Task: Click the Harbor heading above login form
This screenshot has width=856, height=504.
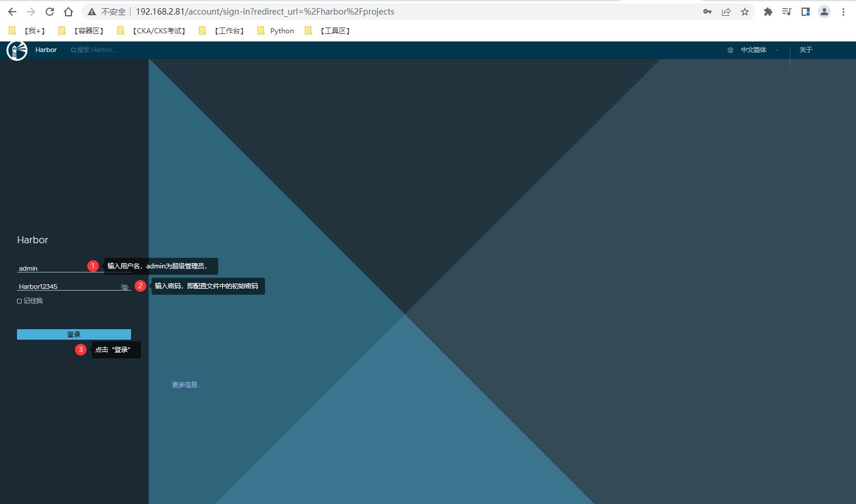Action: coord(33,240)
